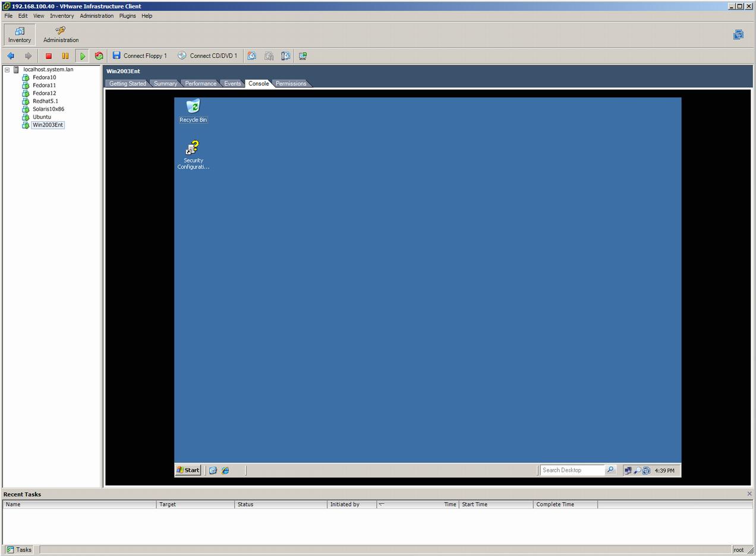The width and height of the screenshot is (756, 556).
Task: Click the root user label in status bar
Action: point(739,549)
